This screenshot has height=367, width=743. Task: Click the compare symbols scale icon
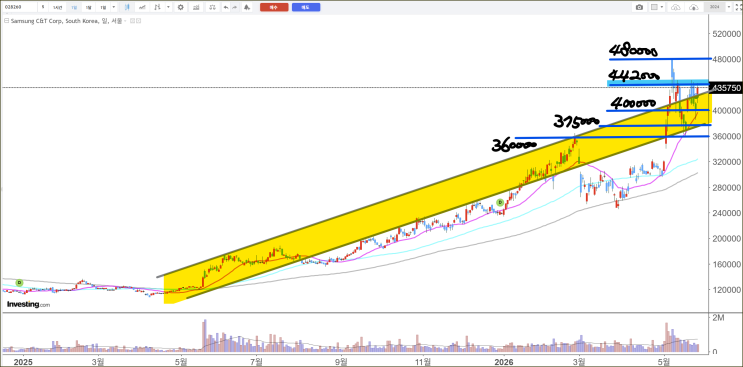[212, 7]
